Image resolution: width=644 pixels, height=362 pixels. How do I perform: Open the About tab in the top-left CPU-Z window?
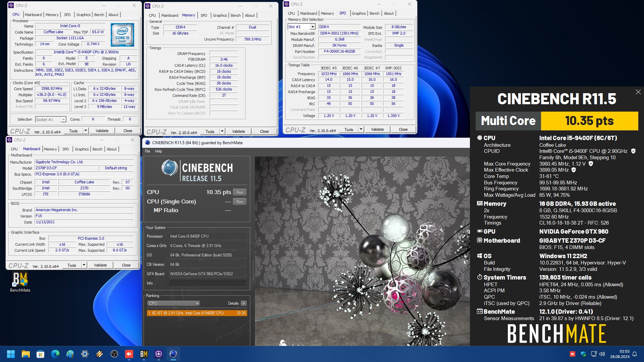coord(113,15)
